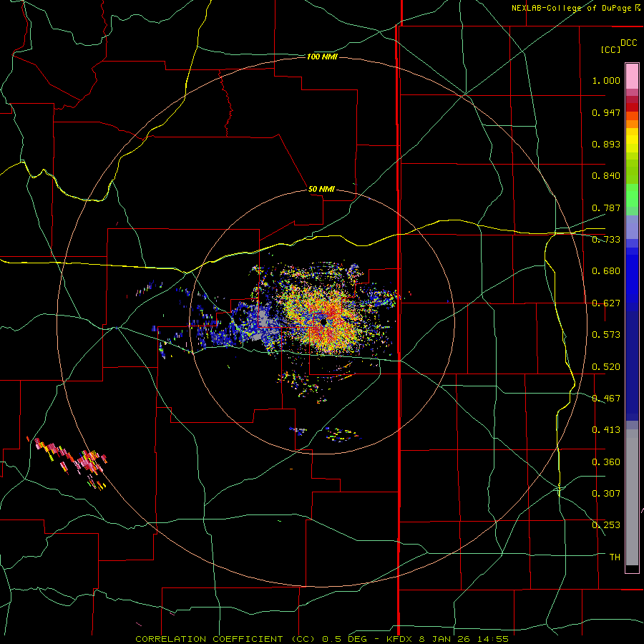Click the 0.947 scale value
Viewport: 644px width, 644px height.
(x=606, y=112)
